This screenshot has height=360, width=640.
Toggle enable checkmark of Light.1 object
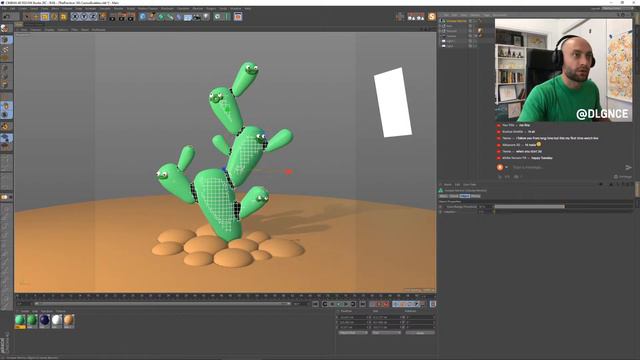click(475, 41)
